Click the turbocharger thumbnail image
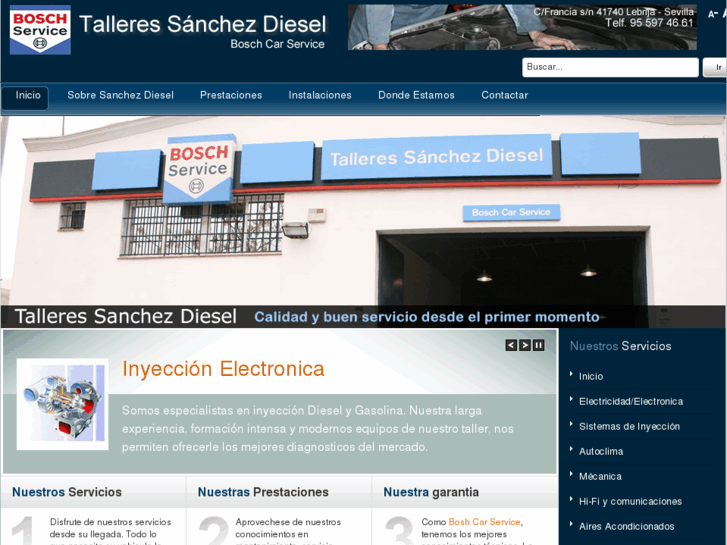The height and width of the screenshot is (545, 727). pyautogui.click(x=63, y=404)
